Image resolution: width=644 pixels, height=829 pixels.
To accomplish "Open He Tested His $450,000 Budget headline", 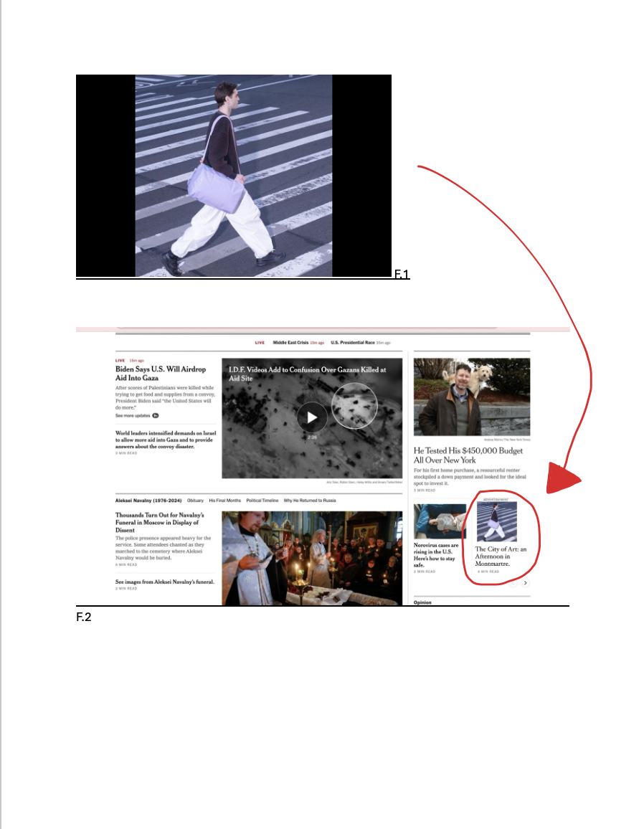I will coord(468,455).
